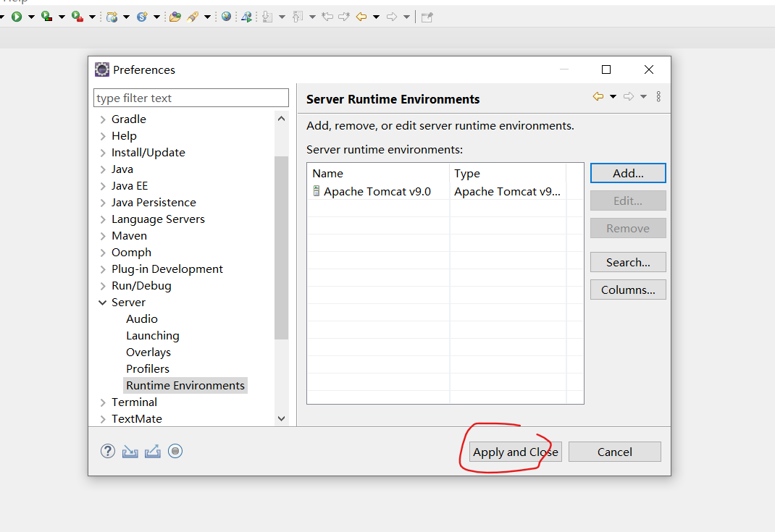Expand the Install/Update tree node
Image resolution: width=775 pixels, height=532 pixels.
(103, 153)
